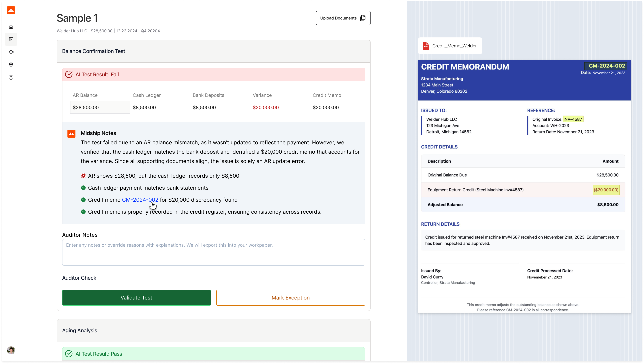Open the graduation cap learning icon
The image size is (644, 364).
coord(11,52)
